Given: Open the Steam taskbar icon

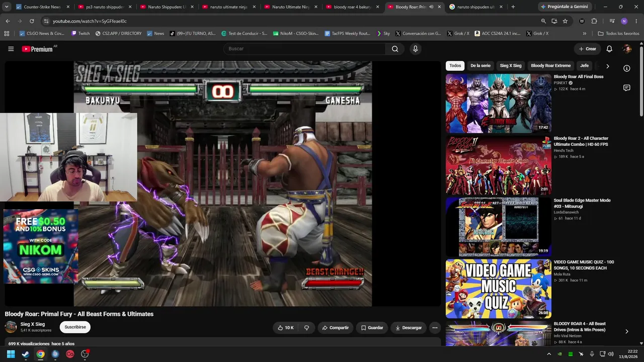Looking at the screenshot, I should (x=26, y=354).
